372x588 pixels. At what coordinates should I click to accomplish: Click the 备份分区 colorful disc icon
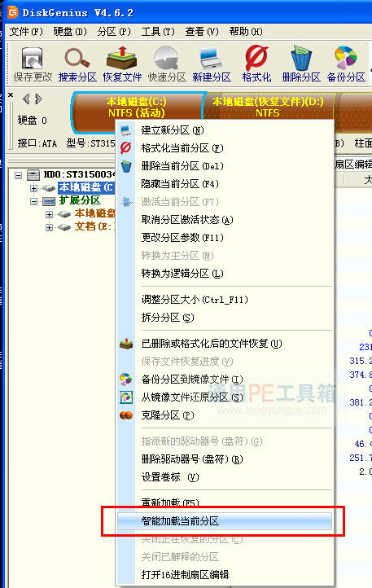tap(345, 59)
